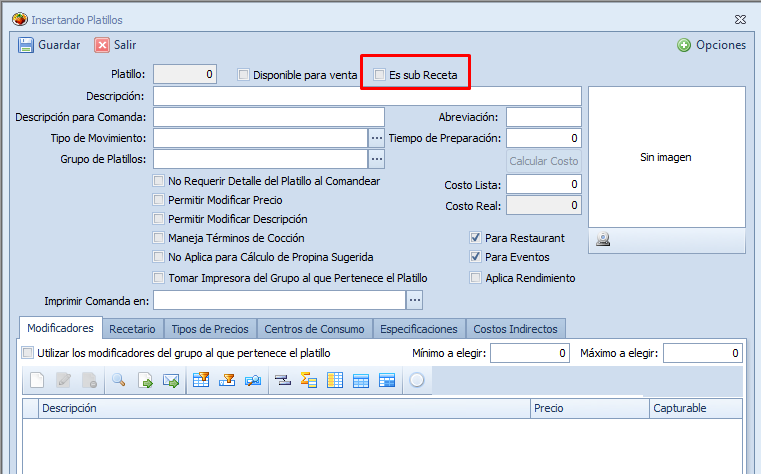761x474 pixels.
Task: Click the new blank document icon in modifiers toolbar
Action: tap(37, 380)
